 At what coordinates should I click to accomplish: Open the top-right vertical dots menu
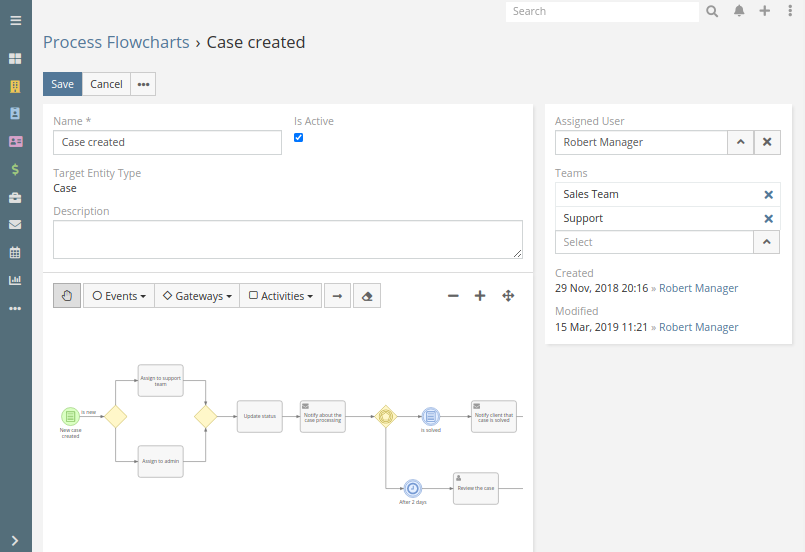point(790,11)
